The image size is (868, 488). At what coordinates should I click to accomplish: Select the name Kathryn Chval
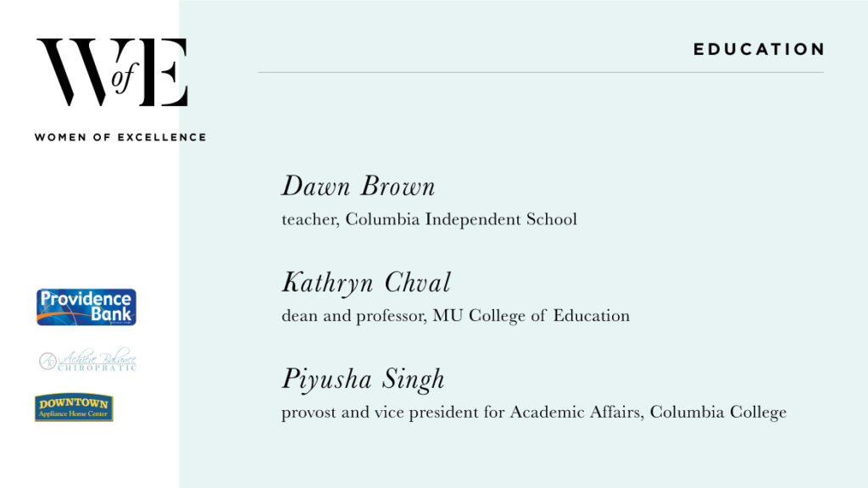tap(366, 283)
